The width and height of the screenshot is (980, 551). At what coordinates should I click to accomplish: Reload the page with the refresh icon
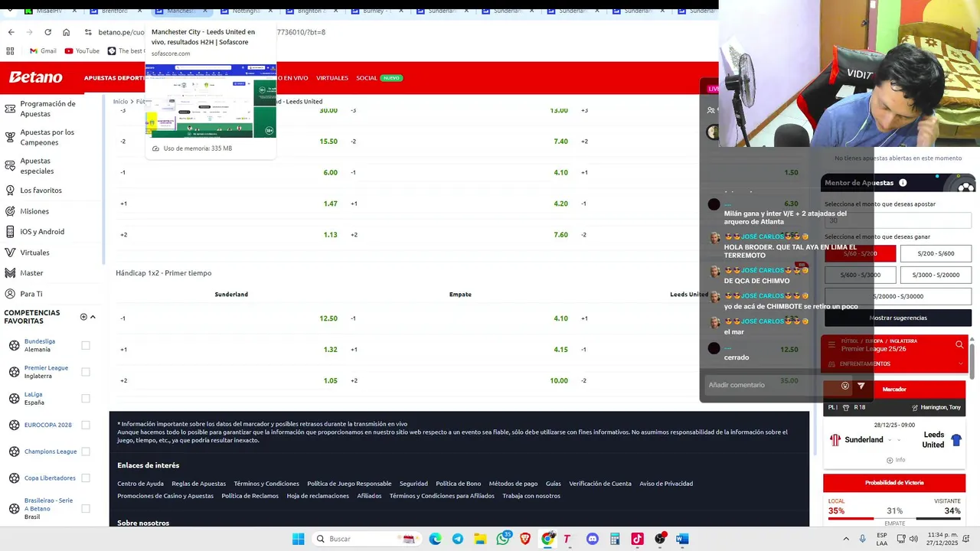point(47,32)
